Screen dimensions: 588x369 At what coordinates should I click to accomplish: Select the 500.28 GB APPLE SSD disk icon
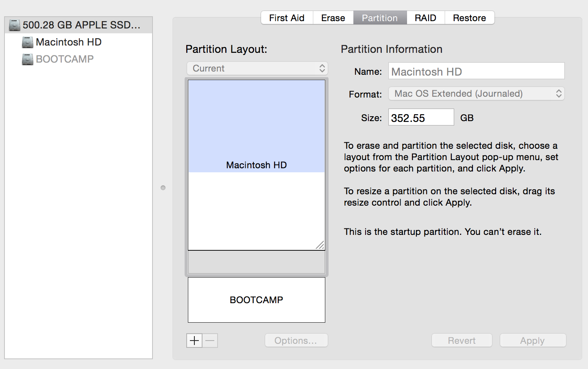pos(15,24)
